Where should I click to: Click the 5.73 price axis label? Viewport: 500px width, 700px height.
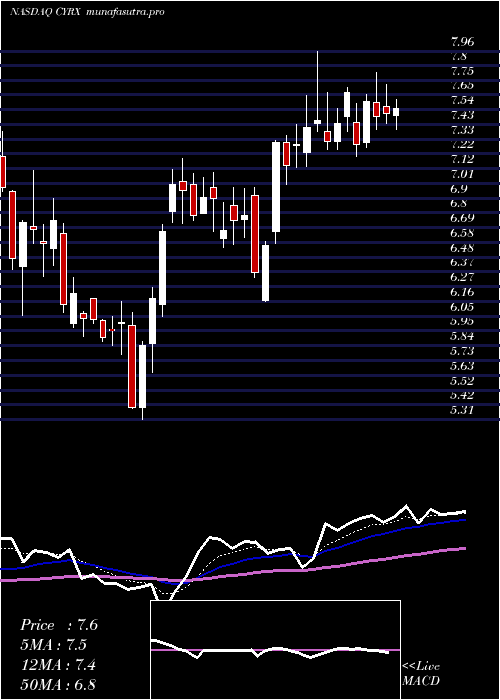pos(462,351)
